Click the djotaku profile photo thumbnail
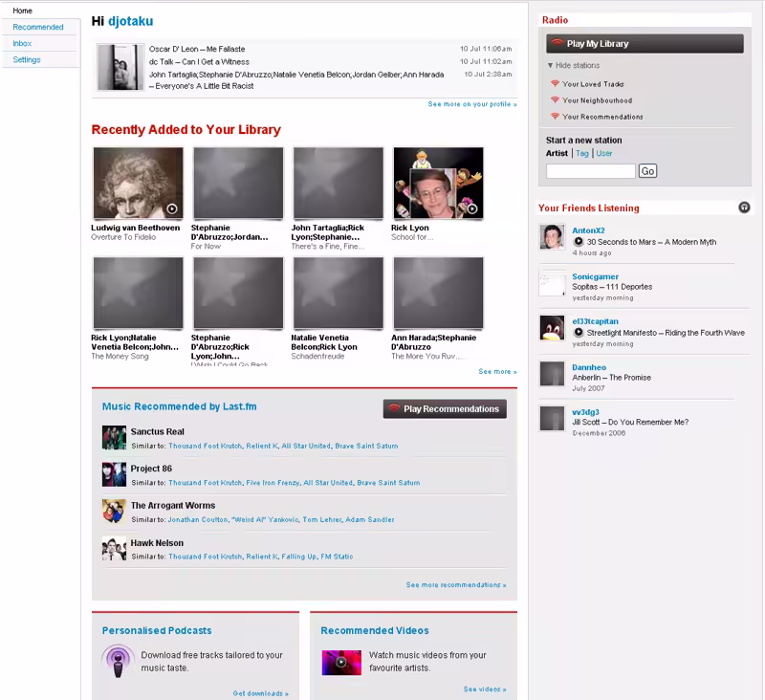This screenshot has height=700, width=765. click(120, 67)
